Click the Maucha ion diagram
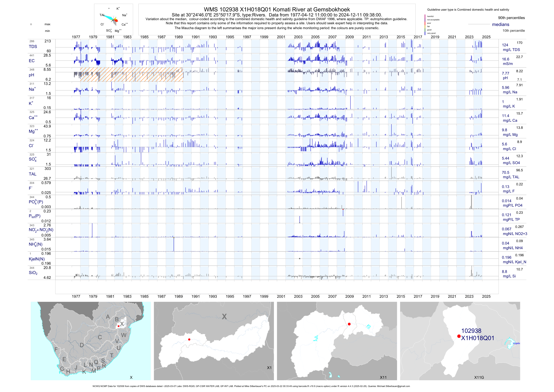This screenshot has height=392, width=554. pos(114,20)
